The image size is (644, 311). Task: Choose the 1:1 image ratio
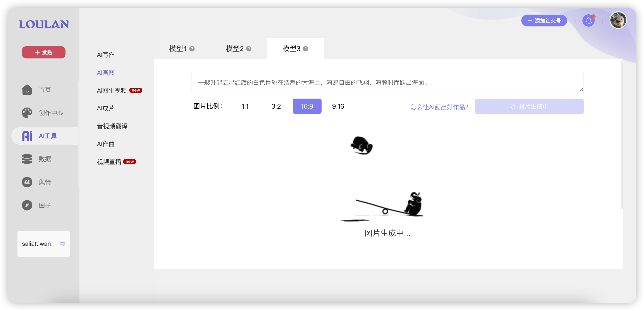245,106
